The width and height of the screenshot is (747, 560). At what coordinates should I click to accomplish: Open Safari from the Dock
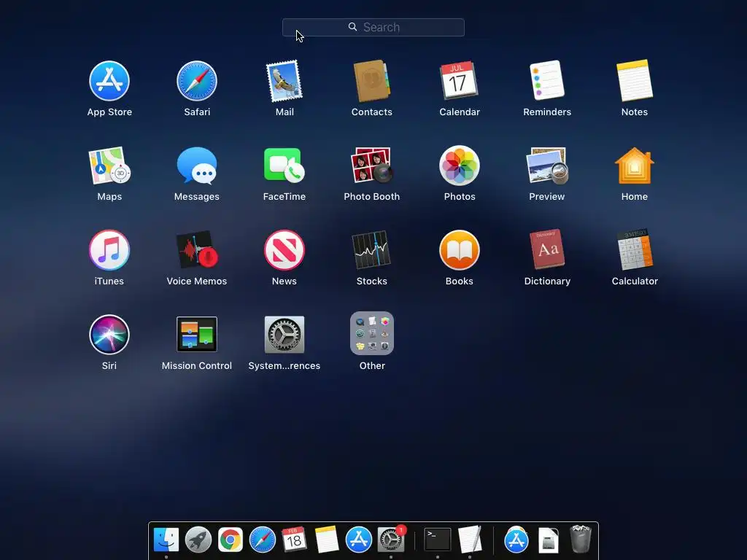point(263,540)
